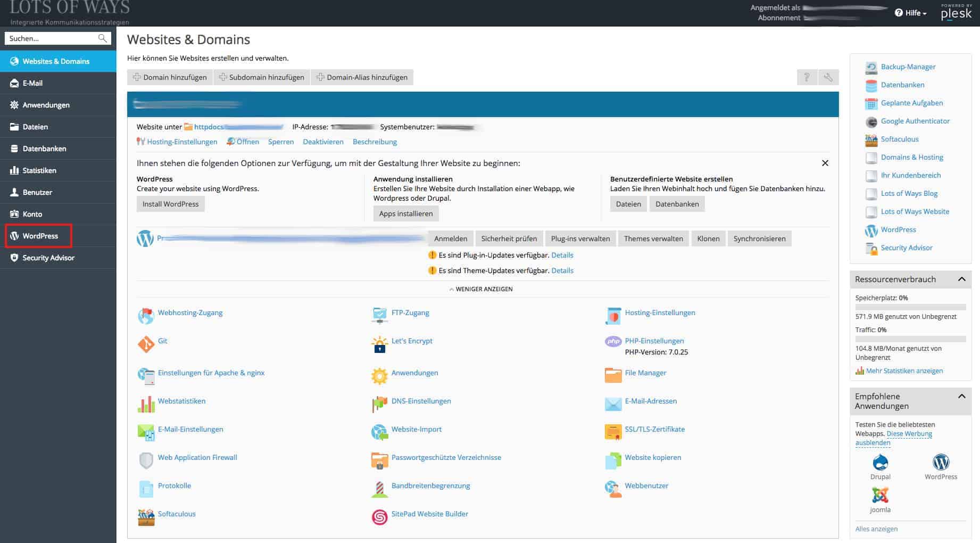
Task: Click Install WordPress button
Action: point(170,204)
